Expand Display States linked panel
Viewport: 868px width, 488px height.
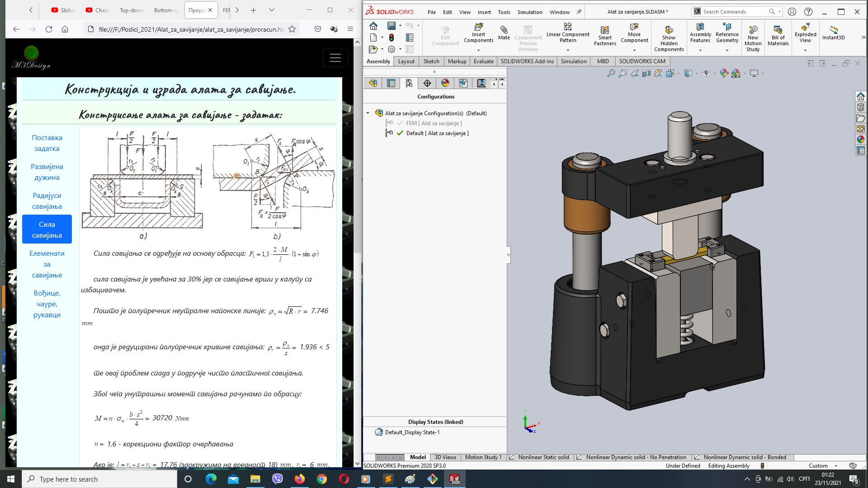[435, 421]
